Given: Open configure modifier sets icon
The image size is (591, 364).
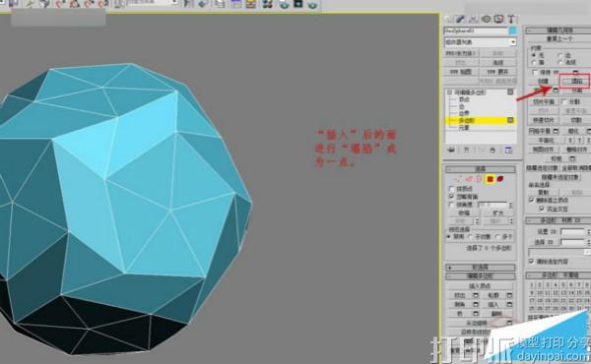Looking at the screenshot, I should 508,150.
